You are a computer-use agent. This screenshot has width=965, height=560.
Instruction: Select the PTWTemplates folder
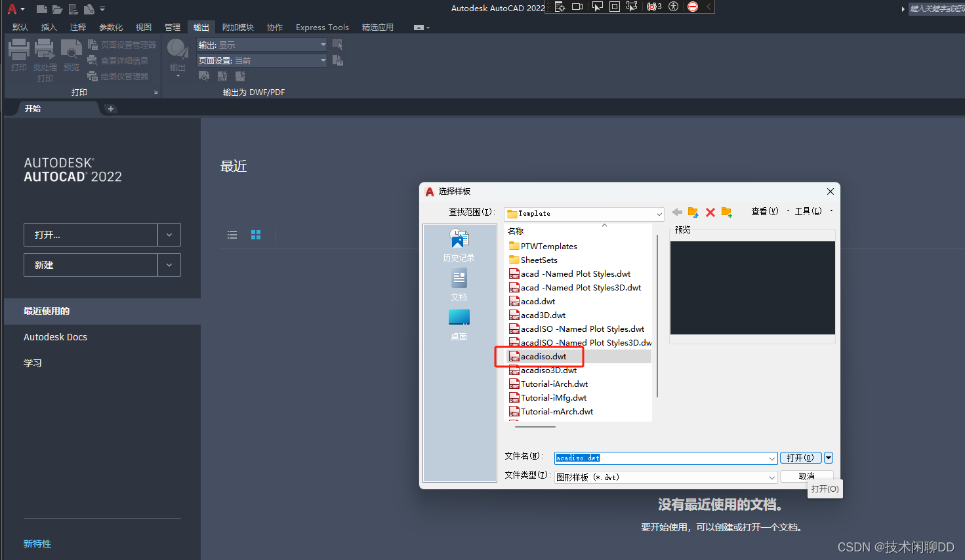pos(543,247)
